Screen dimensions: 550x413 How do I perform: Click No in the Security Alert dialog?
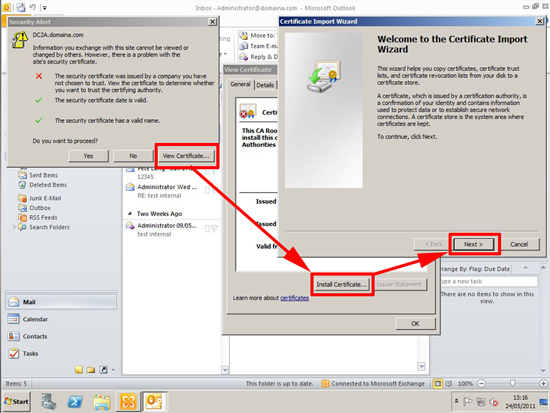tap(133, 156)
